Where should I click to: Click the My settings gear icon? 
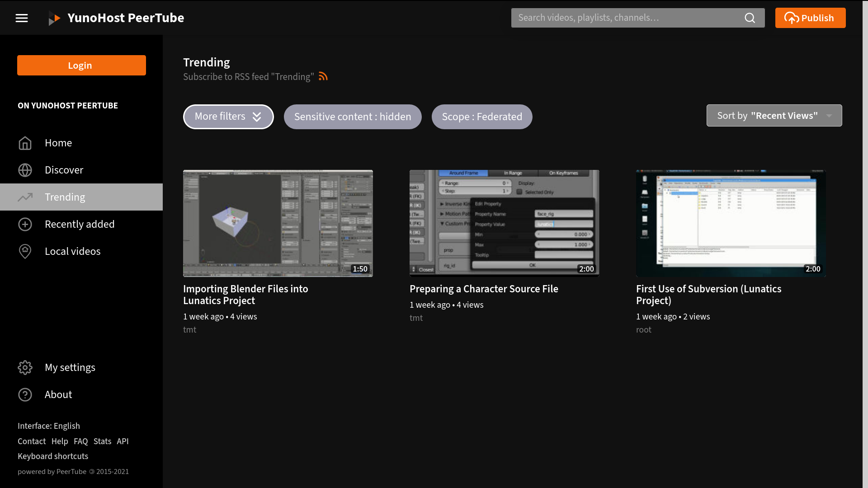click(25, 368)
